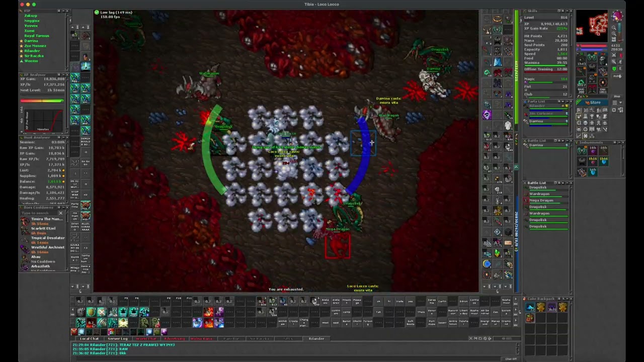Screen dimensions: 644x362
Task: Click the 'Edron' hotkey button
Action: click(464, 301)
